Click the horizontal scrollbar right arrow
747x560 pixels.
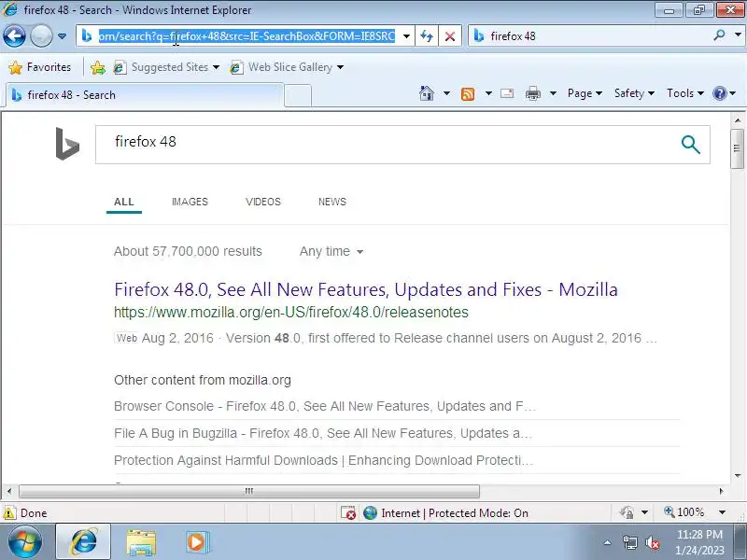[x=721, y=491]
